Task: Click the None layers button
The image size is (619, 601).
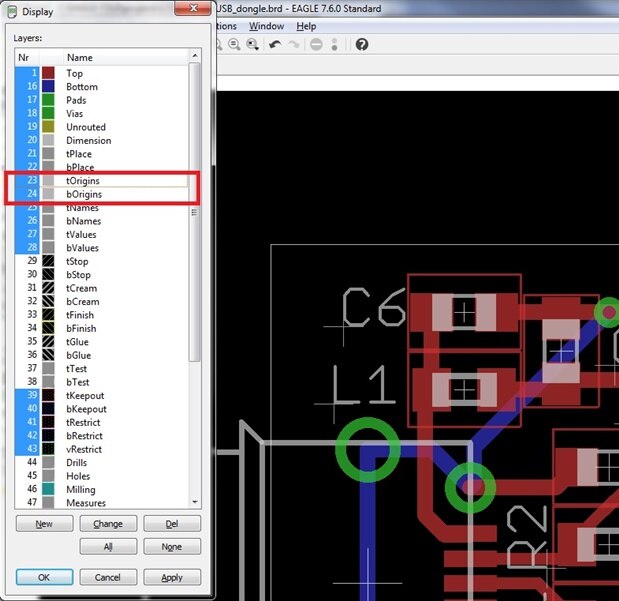Action: [x=172, y=547]
